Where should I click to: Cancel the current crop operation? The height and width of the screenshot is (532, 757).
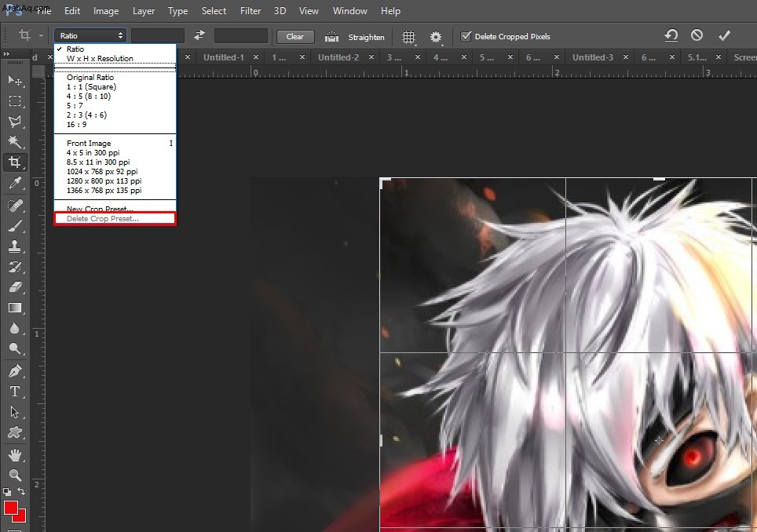(697, 35)
